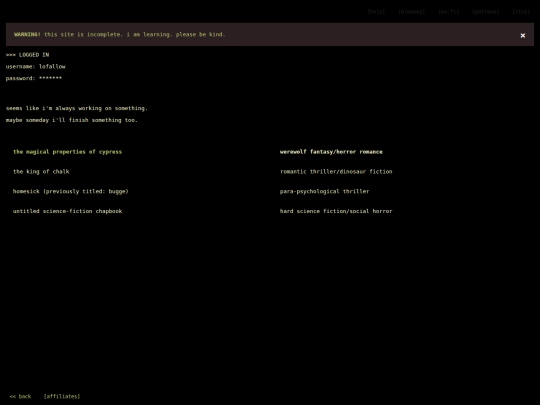This screenshot has height=405, width=540.
Task: Visit the [bluesky] link
Action: click(x=411, y=12)
